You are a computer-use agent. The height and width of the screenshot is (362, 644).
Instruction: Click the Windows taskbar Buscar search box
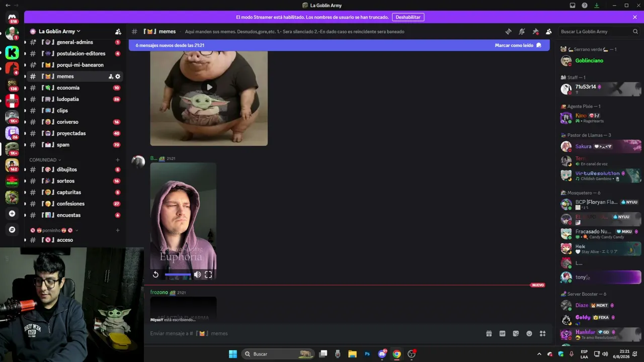click(278, 354)
